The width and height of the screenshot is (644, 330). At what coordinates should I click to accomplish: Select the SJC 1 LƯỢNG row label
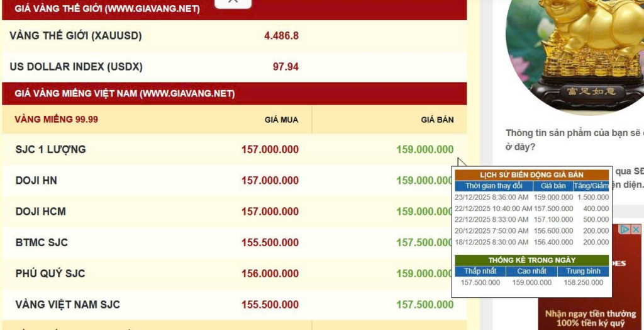(x=50, y=150)
